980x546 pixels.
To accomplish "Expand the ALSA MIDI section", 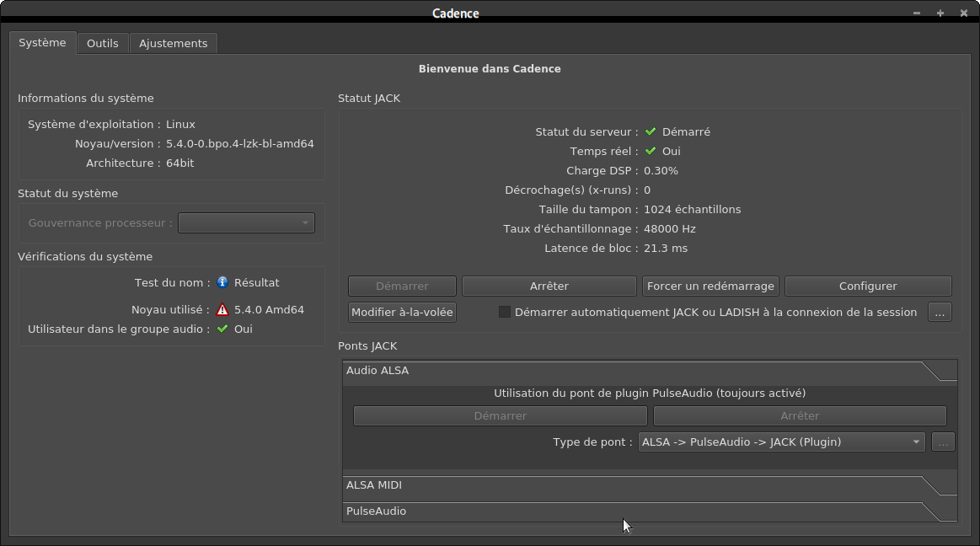I will (632, 485).
